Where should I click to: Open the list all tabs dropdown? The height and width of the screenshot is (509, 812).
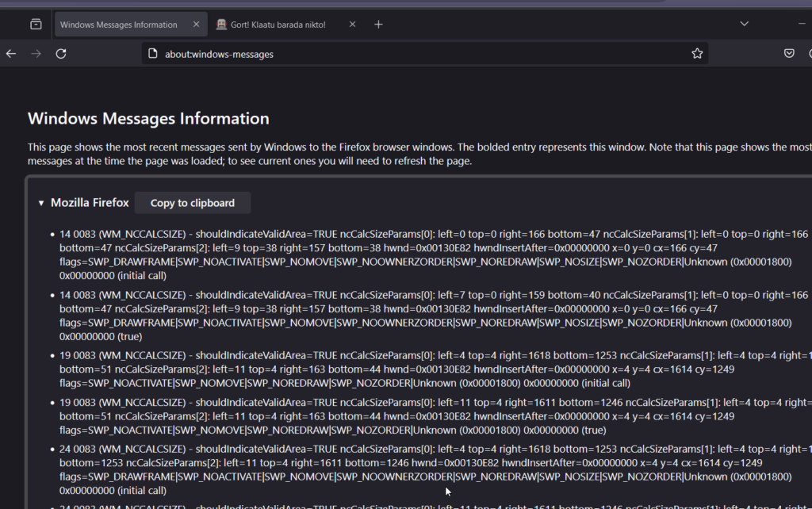coord(744,24)
